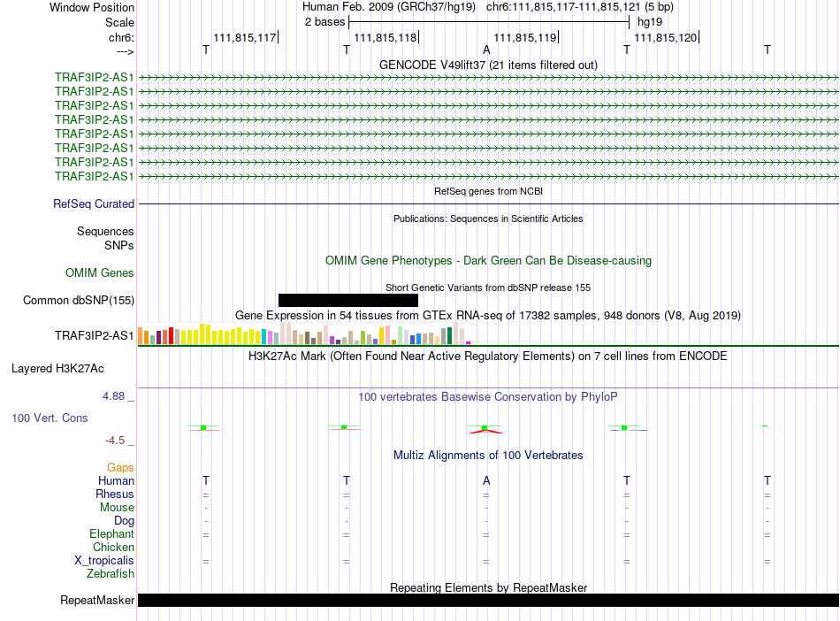Click the Zebrafish alignment row label
The width and height of the screenshot is (840, 621).
tap(111, 573)
